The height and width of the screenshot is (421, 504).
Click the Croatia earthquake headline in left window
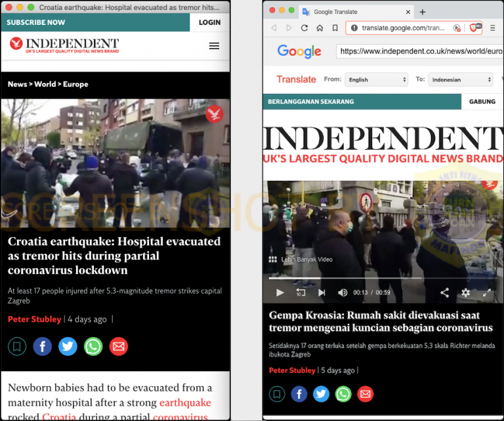pos(114,255)
